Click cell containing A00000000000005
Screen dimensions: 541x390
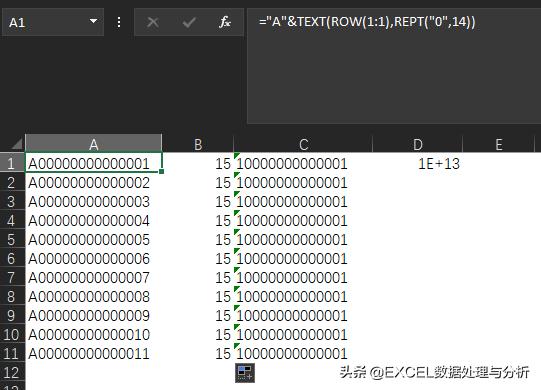(x=94, y=239)
